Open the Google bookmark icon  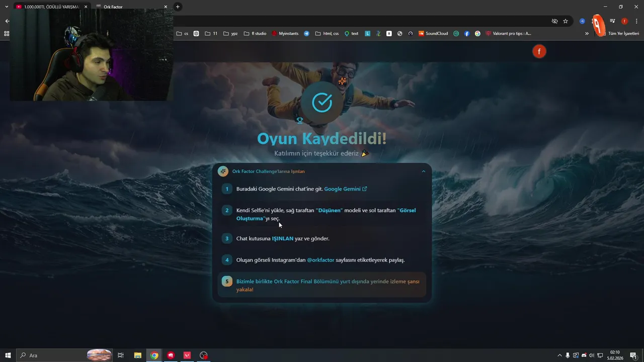477,34
